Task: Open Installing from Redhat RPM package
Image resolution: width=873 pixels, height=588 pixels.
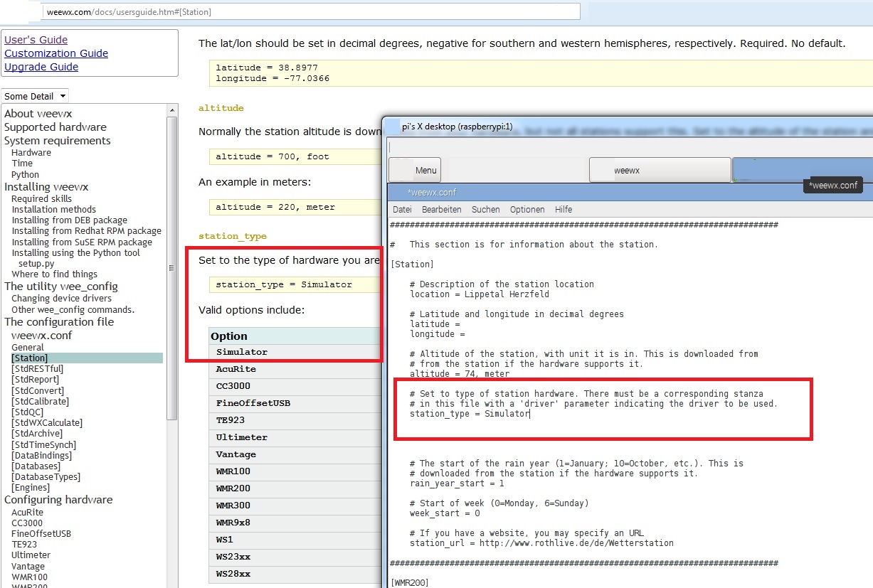Action: (86, 231)
